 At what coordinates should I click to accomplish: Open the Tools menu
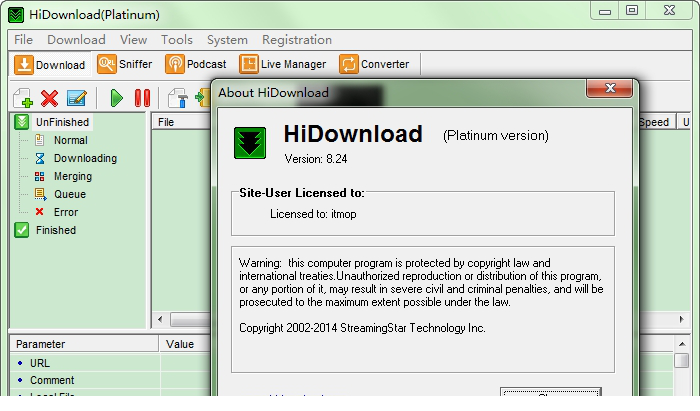tap(177, 40)
